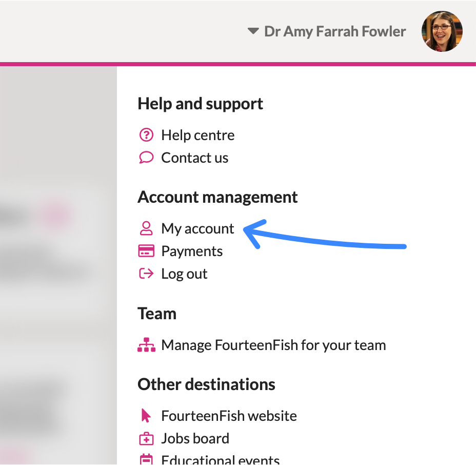Screen dimensions: 476x465
Task: Open the user profile photo avatar
Action: (442, 31)
